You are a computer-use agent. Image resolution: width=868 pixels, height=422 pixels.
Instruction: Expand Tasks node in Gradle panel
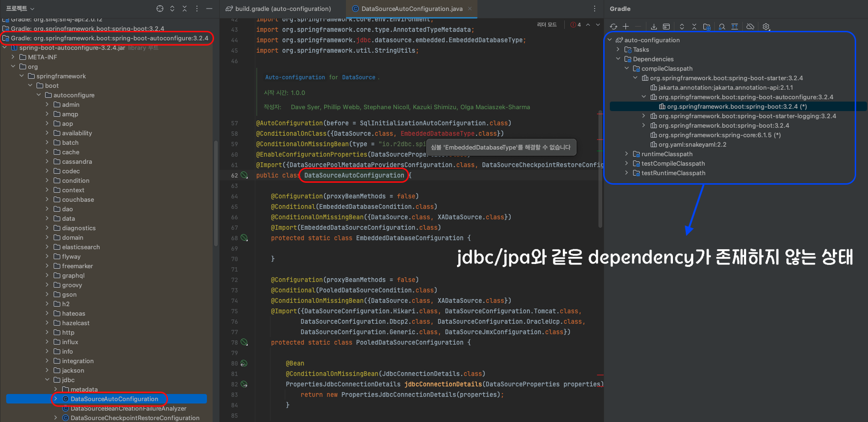point(618,49)
